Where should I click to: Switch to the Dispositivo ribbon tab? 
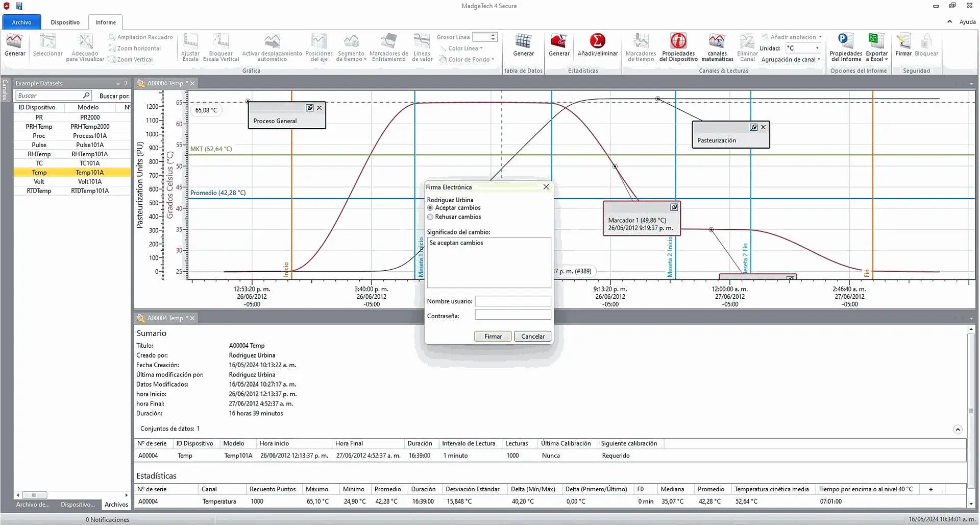pyautogui.click(x=65, y=22)
